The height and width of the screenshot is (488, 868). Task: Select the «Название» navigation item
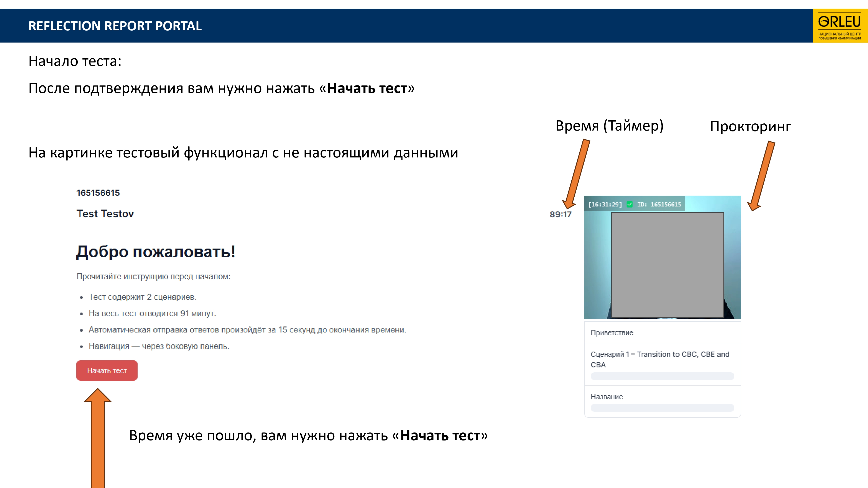(607, 396)
